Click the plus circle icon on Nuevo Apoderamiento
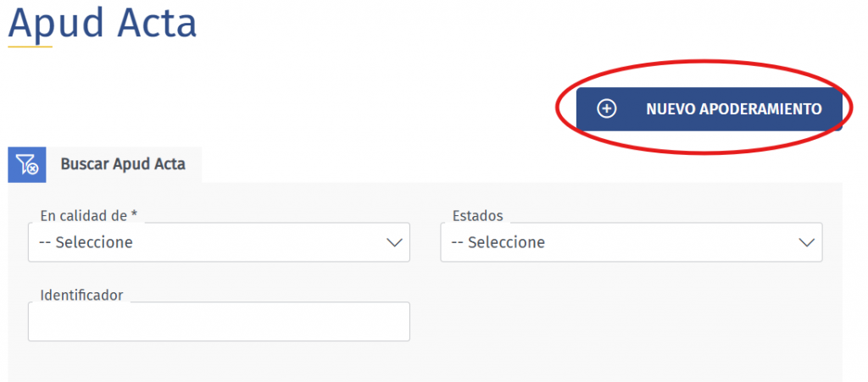 pos(607,109)
